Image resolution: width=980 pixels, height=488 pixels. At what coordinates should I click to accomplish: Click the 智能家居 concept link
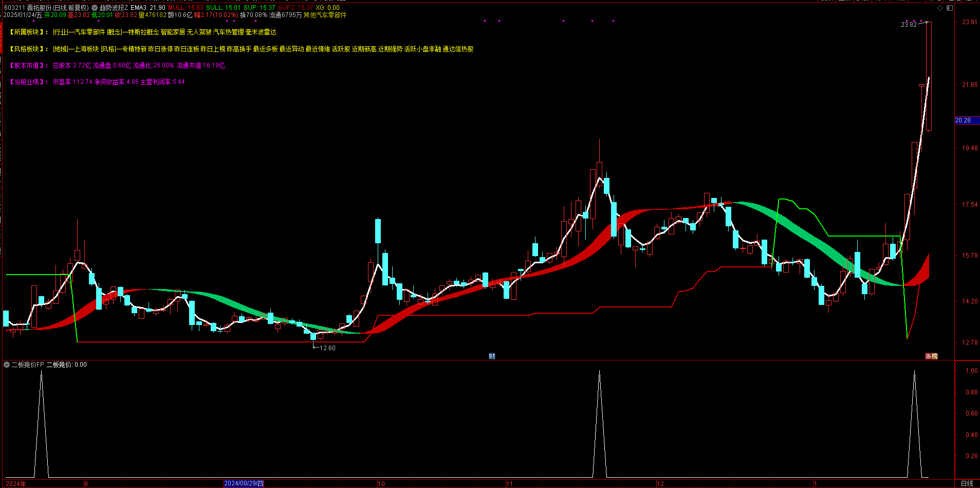pyautogui.click(x=173, y=32)
